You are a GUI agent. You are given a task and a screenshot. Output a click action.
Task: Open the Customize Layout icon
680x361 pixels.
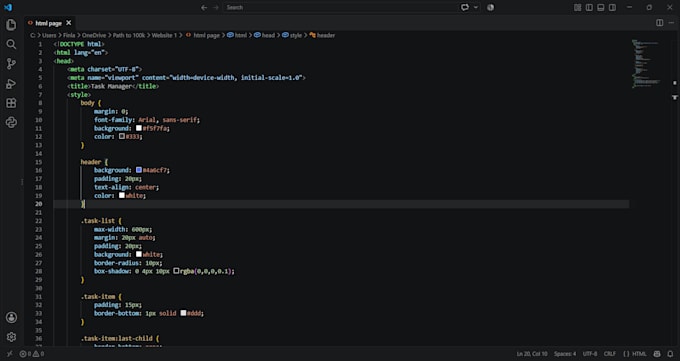tap(578, 7)
